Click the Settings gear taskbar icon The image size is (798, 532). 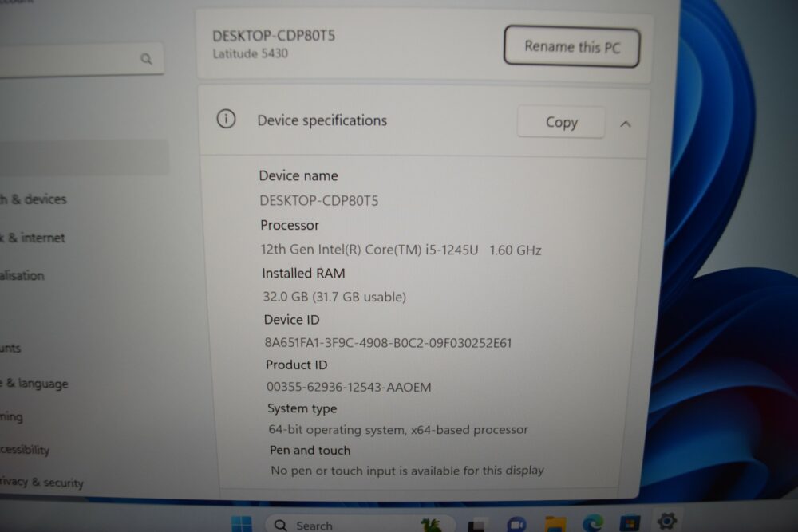(666, 521)
